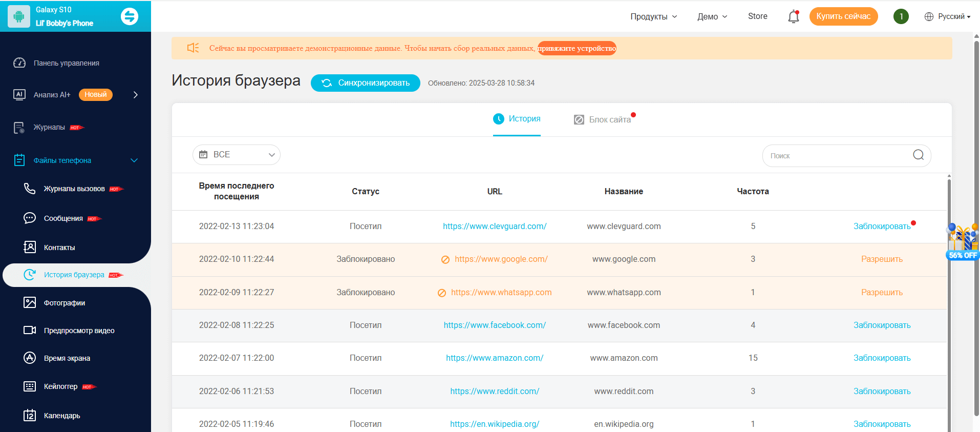The height and width of the screenshot is (432, 980).
Task: Open the https://www.reddit.com/ link
Action: coord(495,392)
